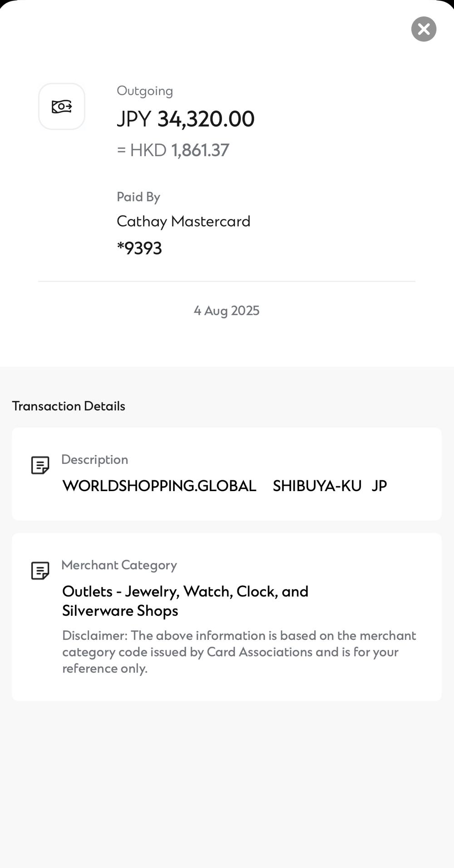Select card number ending *9393
Viewport: 454px width, 868px height.
click(139, 248)
